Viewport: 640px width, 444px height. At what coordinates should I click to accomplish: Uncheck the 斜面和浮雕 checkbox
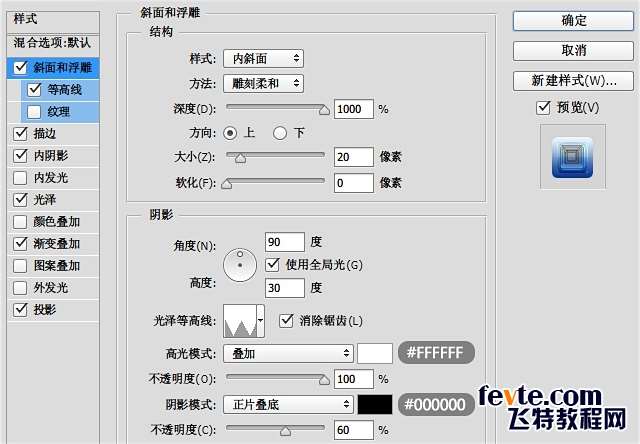coord(20,67)
